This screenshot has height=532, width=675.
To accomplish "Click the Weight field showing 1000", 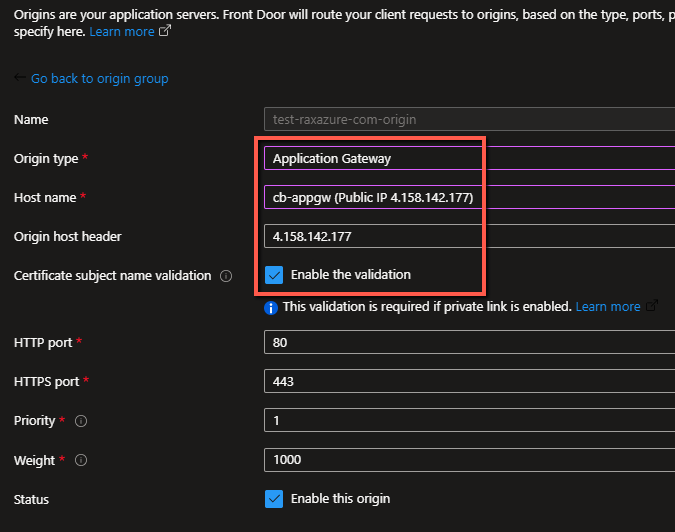I will point(469,460).
